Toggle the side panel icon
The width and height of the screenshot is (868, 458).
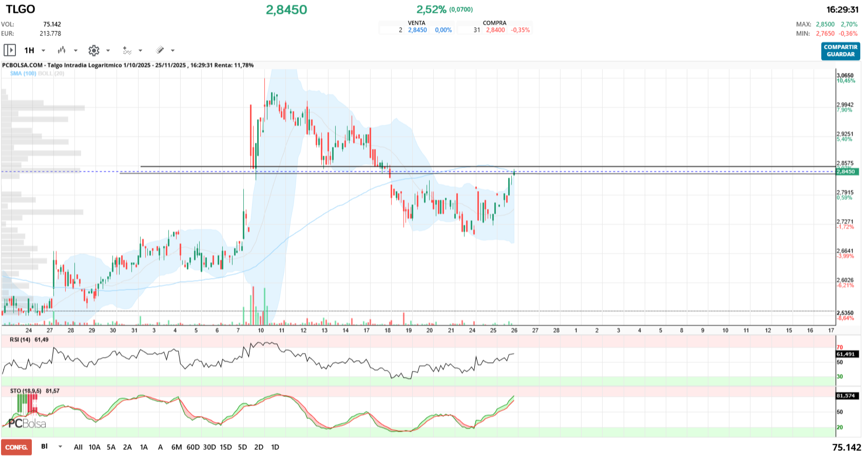9,50
